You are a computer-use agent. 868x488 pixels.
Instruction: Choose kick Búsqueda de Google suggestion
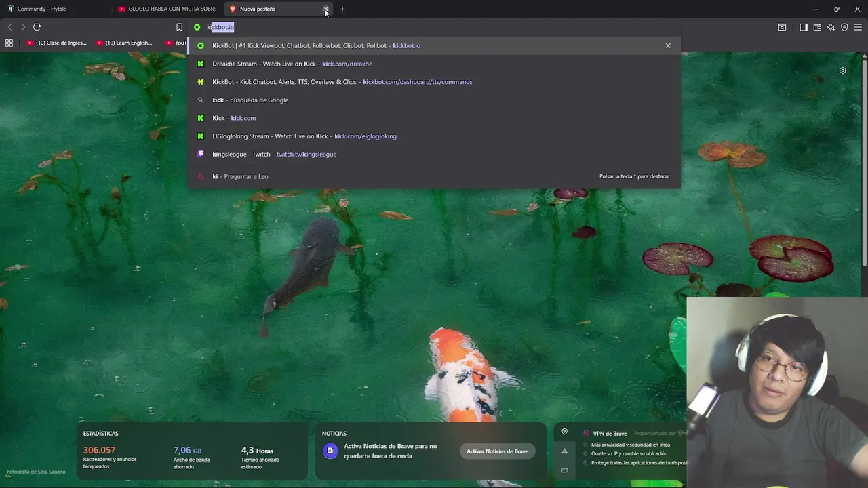pyautogui.click(x=434, y=100)
